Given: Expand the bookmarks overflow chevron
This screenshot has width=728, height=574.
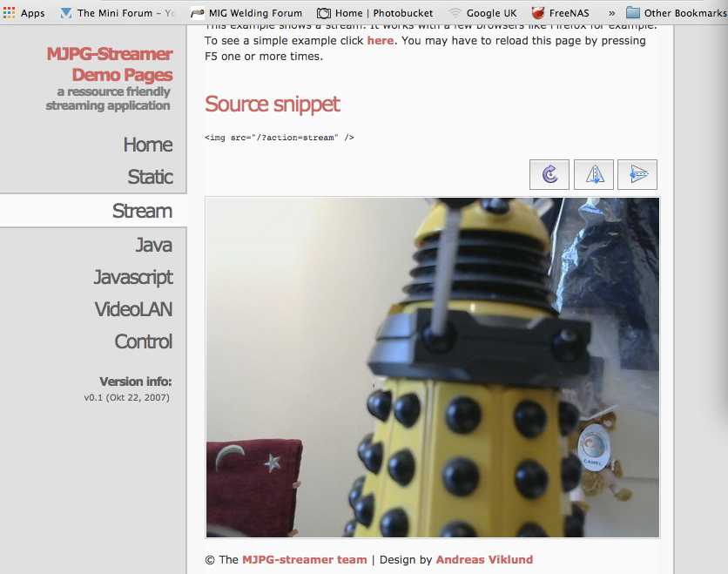Looking at the screenshot, I should pyautogui.click(x=612, y=13).
